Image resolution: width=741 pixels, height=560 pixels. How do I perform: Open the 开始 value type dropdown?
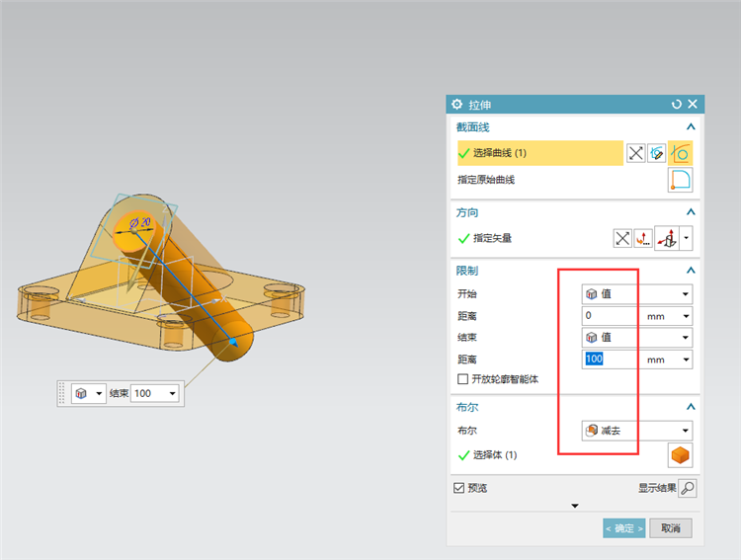637,294
